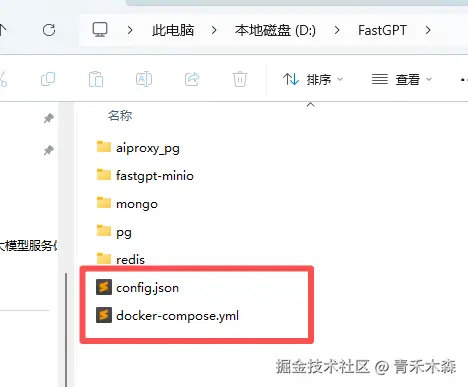Click the sort-direction arrow above the column header
468x387 pixels.
[310, 105]
